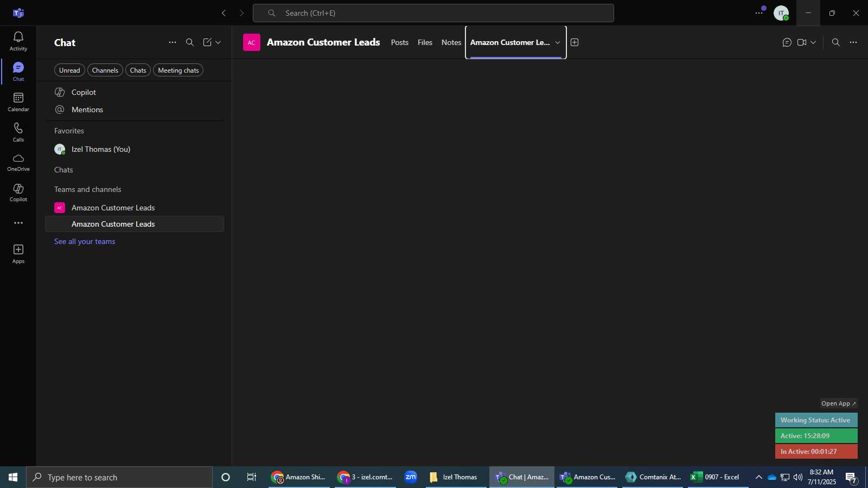Filter chat list by Chats

[138, 70]
